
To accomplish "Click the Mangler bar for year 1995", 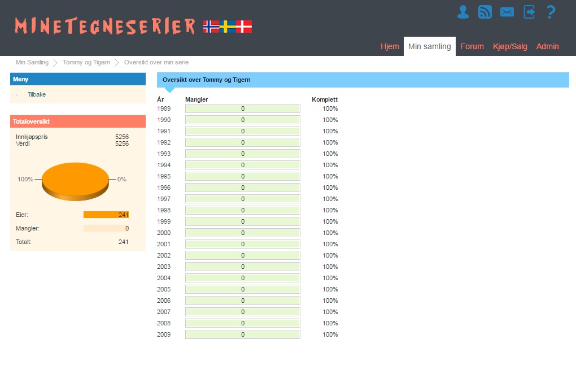I will pyautogui.click(x=243, y=176).
